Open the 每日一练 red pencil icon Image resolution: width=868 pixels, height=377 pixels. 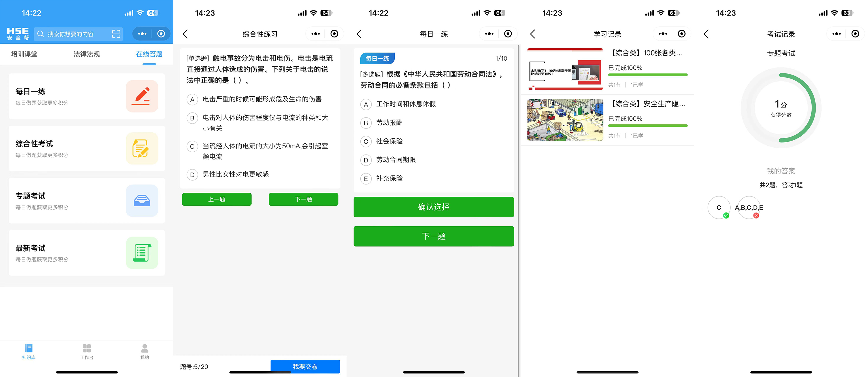tap(142, 96)
